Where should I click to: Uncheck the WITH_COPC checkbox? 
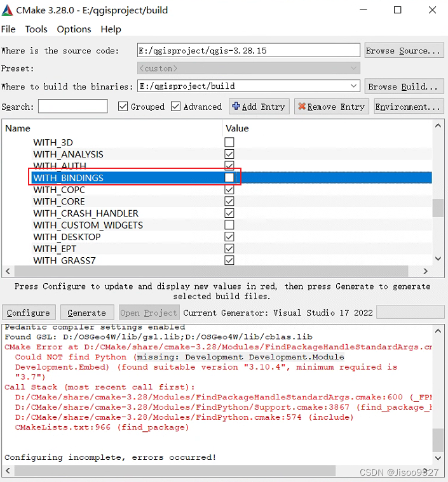pos(229,189)
